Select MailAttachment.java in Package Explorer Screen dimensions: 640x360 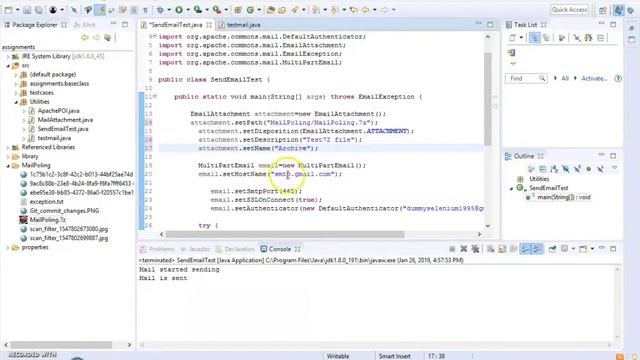click(65, 120)
